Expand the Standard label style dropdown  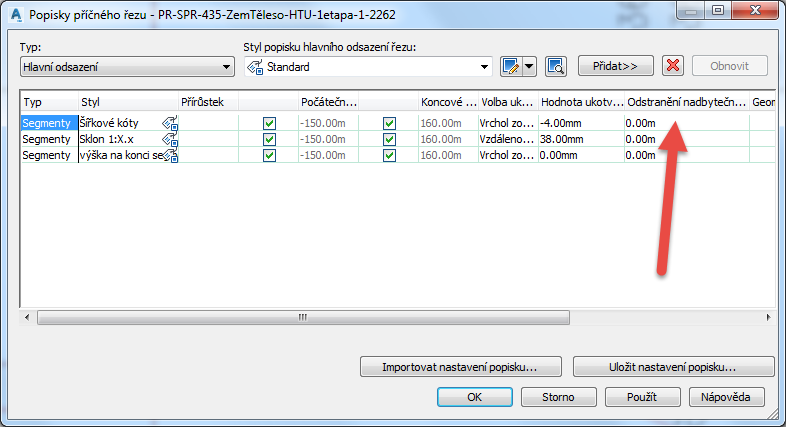(485, 67)
